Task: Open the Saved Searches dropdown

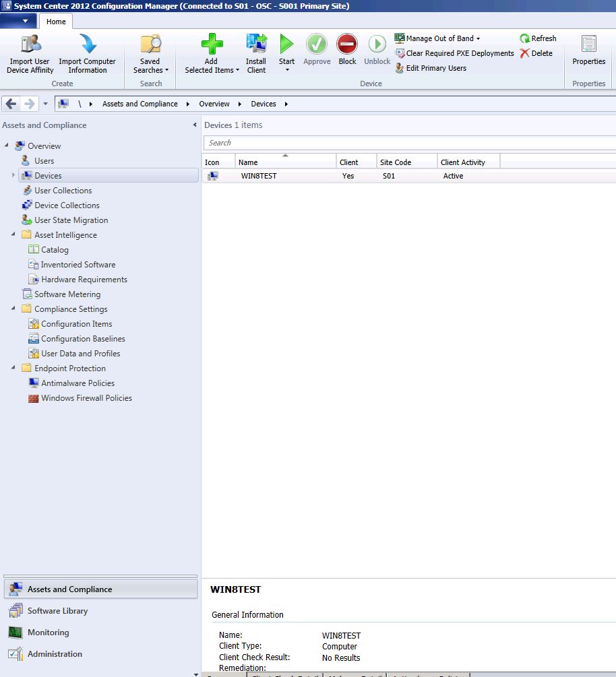Action: 150,70
